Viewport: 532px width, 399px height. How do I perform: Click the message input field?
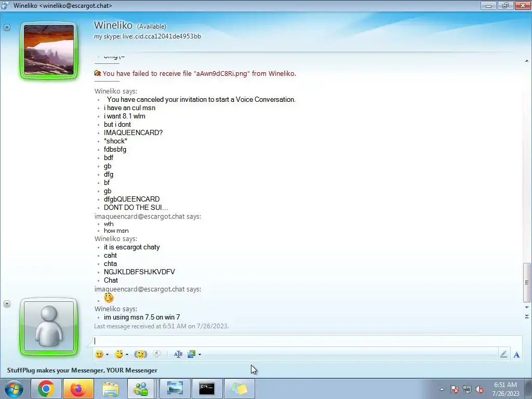pos(308,341)
